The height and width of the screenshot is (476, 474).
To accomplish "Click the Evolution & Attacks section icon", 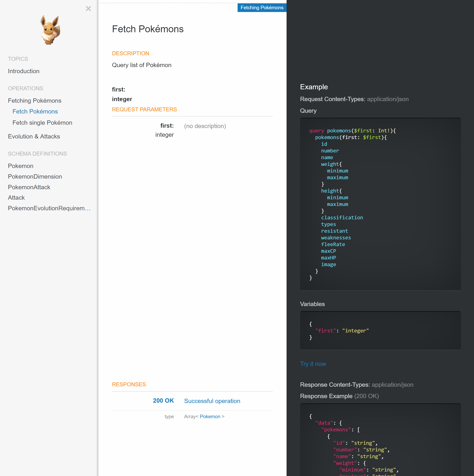I will tap(34, 136).
